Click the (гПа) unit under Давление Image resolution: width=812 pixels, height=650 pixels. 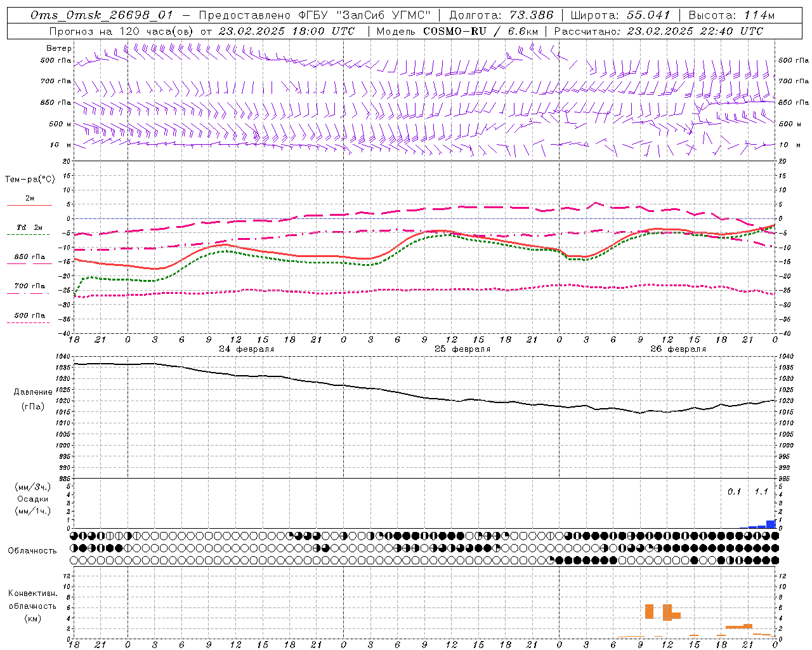click(x=33, y=407)
